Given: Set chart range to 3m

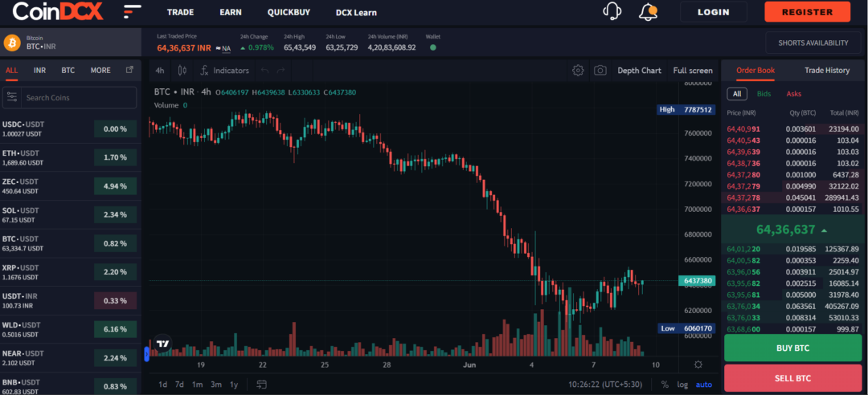Looking at the screenshot, I should (216, 385).
